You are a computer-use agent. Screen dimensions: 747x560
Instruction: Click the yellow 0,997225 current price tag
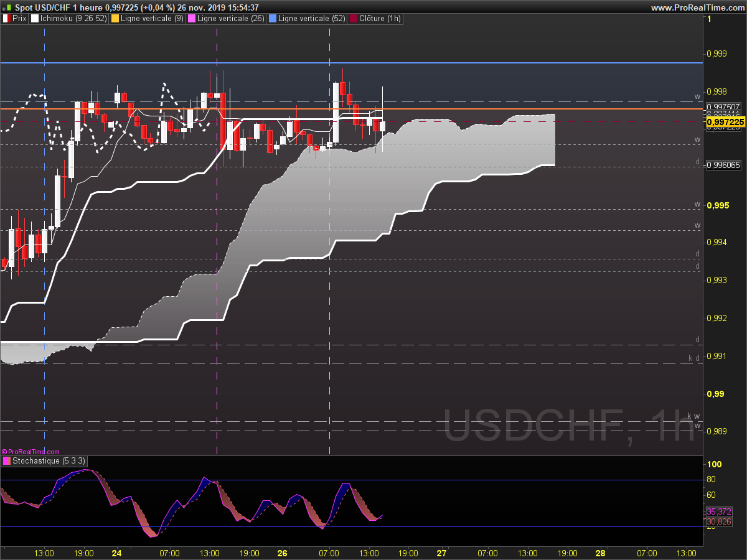coord(726,123)
